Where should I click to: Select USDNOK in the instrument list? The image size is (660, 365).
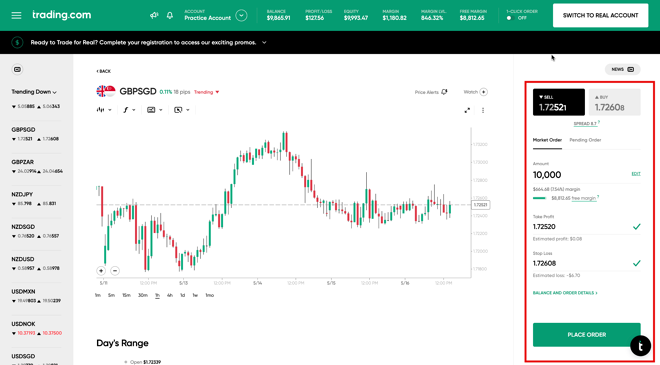pos(37,328)
